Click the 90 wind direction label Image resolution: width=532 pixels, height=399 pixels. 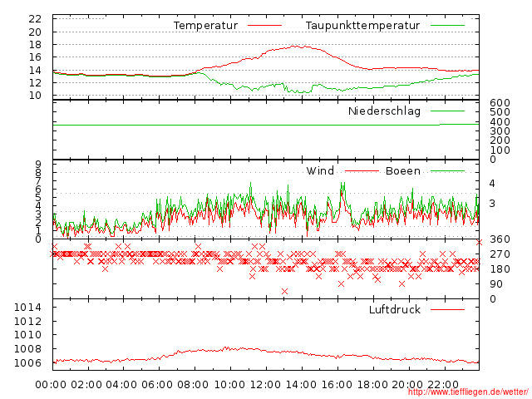click(496, 284)
